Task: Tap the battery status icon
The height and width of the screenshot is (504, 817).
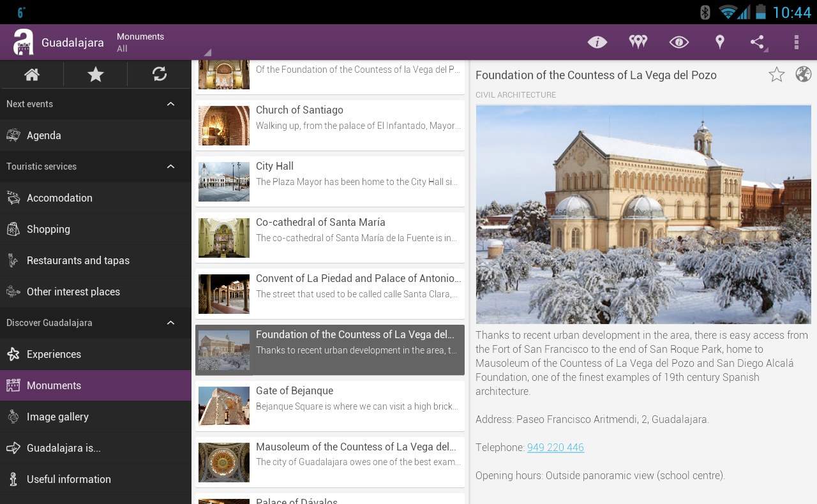Action: (x=760, y=12)
